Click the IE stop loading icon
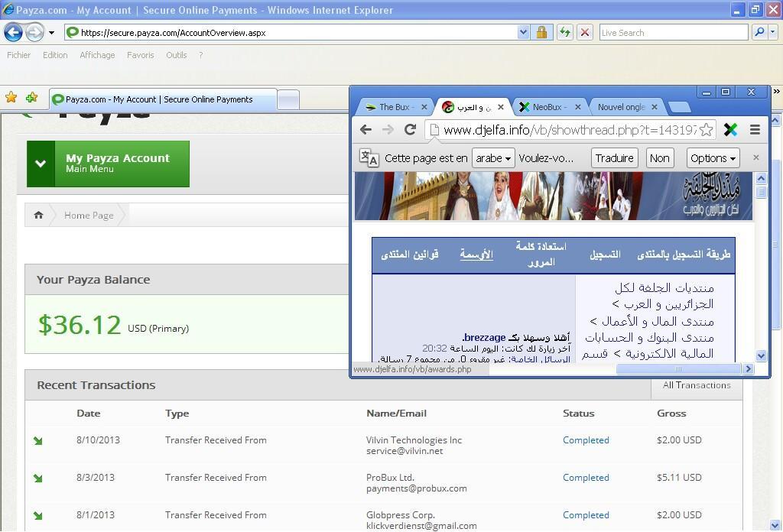The height and width of the screenshot is (532, 783). (x=585, y=33)
